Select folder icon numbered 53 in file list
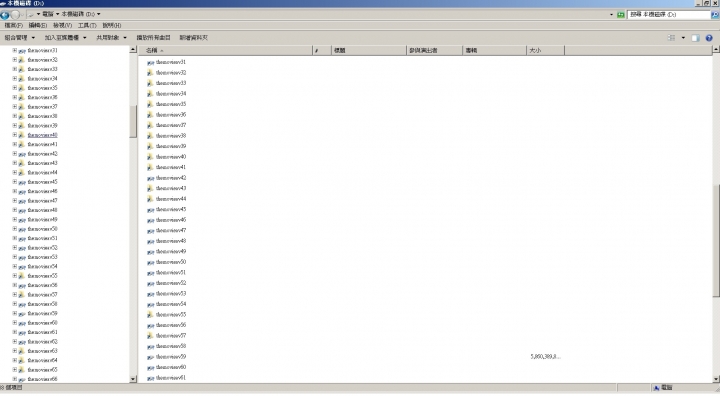The image size is (720, 396). coord(150,294)
